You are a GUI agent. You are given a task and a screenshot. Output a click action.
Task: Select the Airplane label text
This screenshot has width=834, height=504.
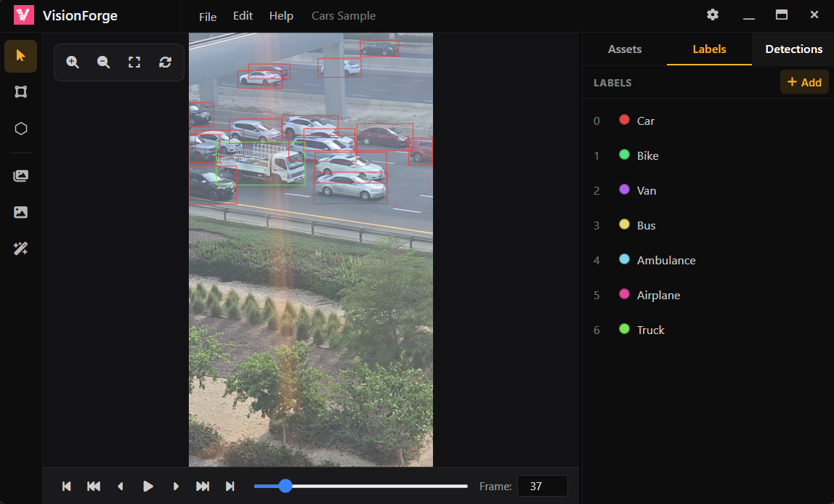(x=658, y=295)
